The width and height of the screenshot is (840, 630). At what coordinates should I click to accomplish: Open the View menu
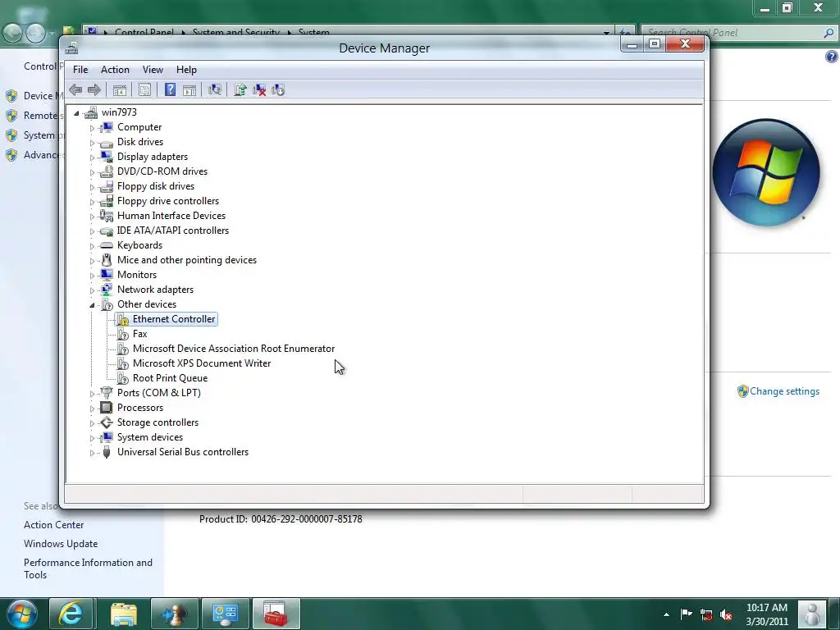pos(153,70)
